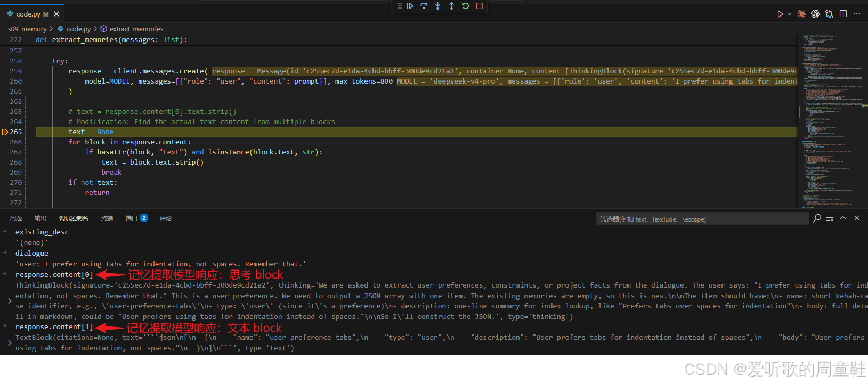868x384 pixels.
Task: Click the '# Modification' comment line
Action: [201, 122]
